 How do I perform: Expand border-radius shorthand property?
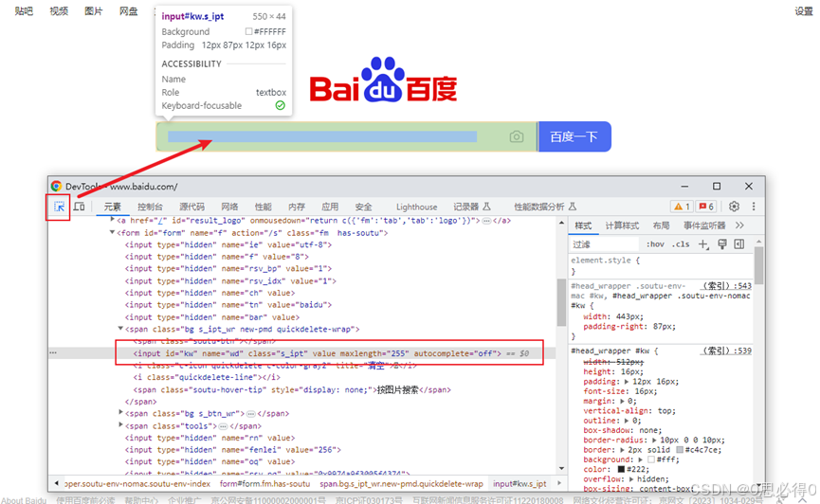point(654,441)
